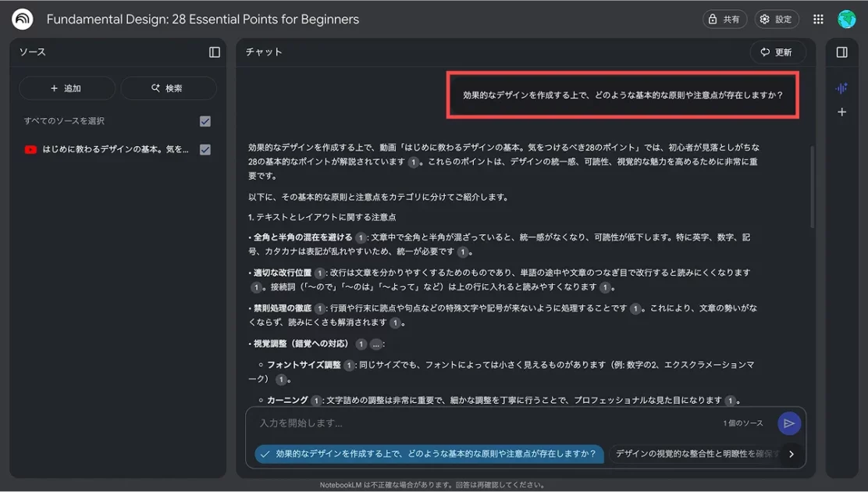Click the chat input text field

point(484,423)
